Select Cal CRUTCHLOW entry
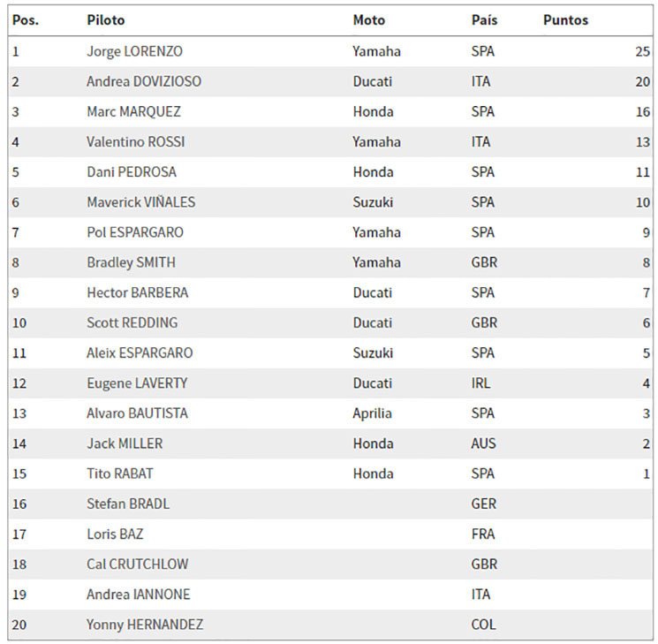Image resolution: width=658 pixels, height=644 pixels. tap(137, 564)
